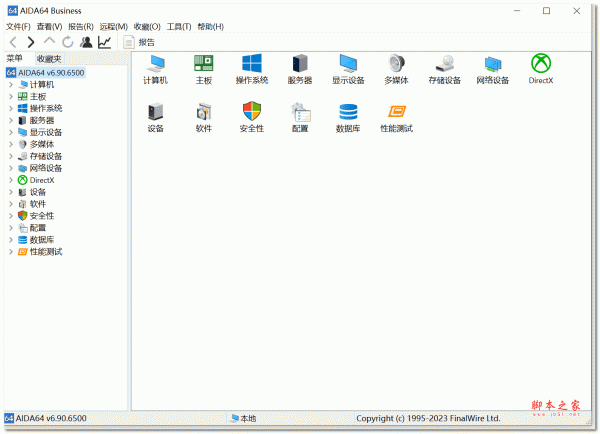Open the 远程(M) menu
The image size is (600, 434).
tap(114, 26)
